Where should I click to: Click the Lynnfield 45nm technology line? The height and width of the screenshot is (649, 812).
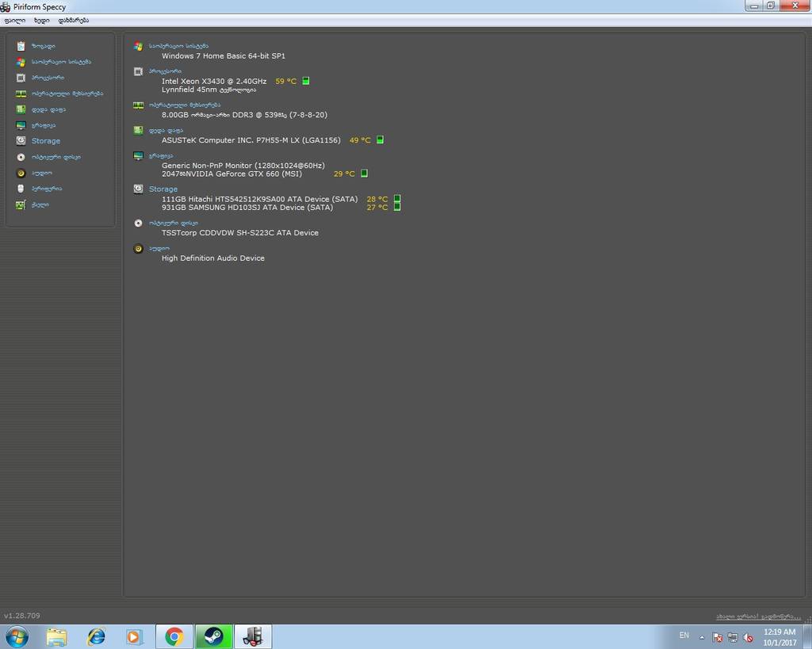209,90
